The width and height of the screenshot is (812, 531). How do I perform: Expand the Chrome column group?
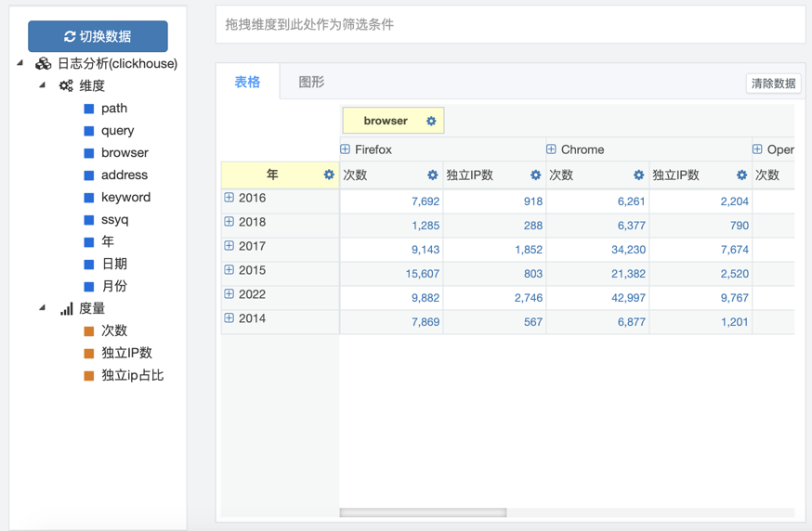[551, 149]
